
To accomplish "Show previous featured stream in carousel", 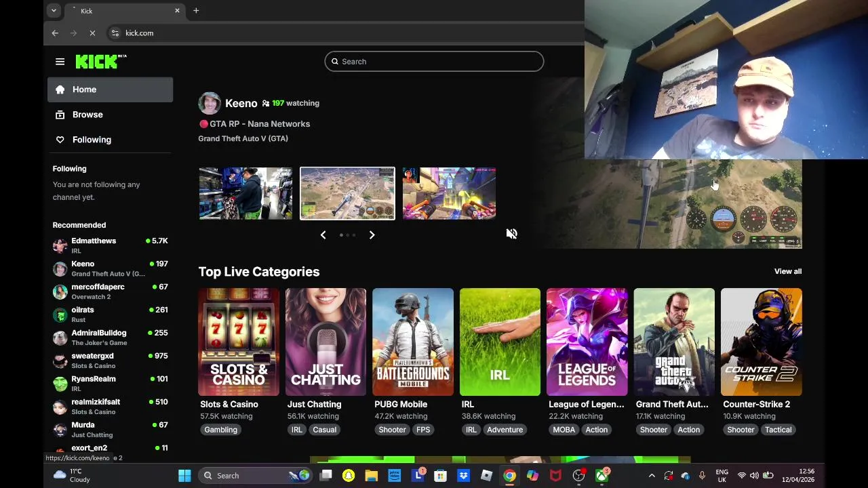I will (x=323, y=235).
